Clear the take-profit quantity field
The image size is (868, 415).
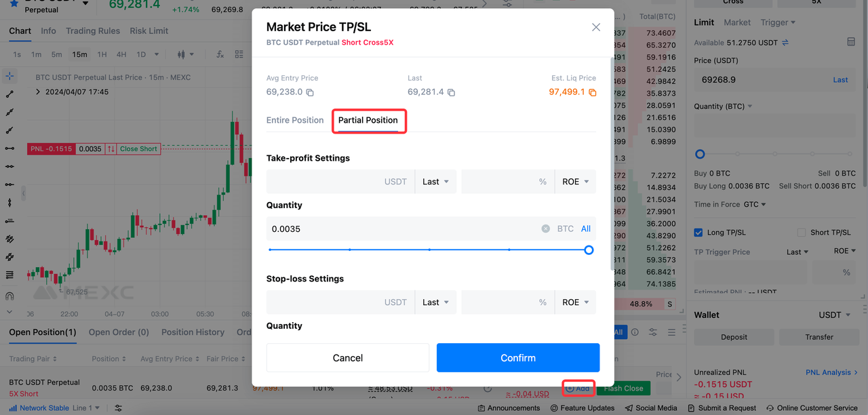pos(545,229)
